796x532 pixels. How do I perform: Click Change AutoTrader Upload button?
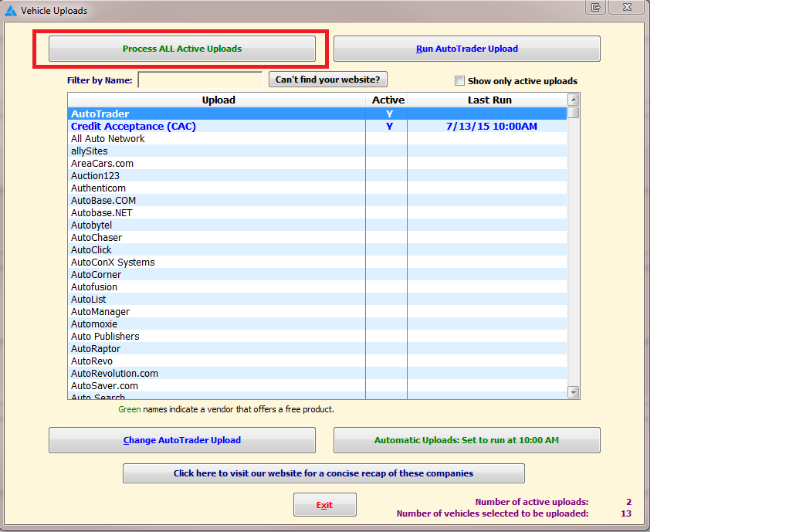tap(181, 440)
